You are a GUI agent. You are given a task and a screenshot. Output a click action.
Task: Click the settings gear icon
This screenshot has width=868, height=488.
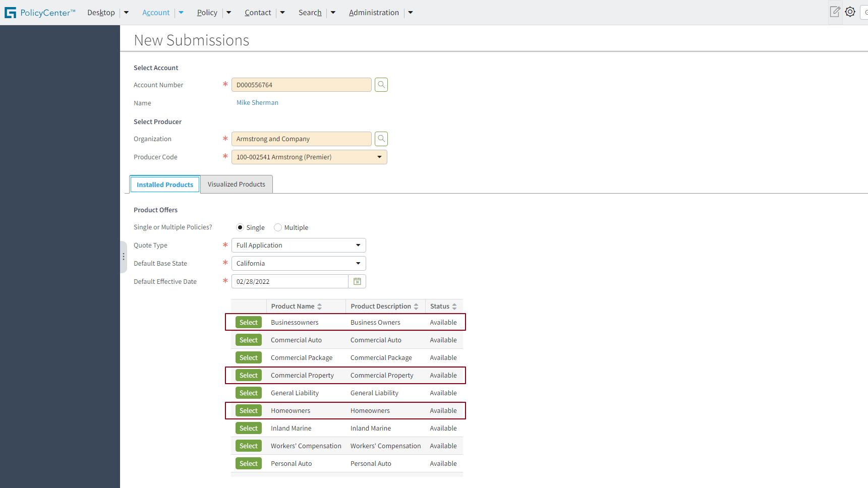click(x=850, y=12)
